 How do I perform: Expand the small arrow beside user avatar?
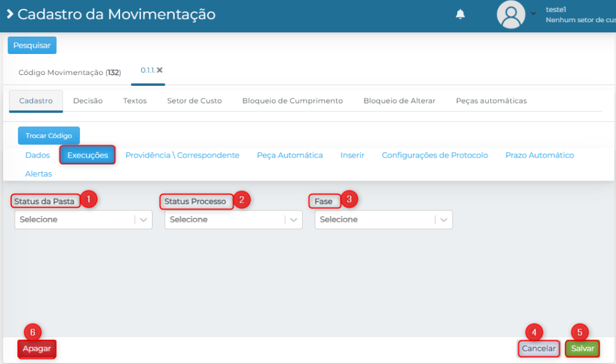click(x=533, y=13)
